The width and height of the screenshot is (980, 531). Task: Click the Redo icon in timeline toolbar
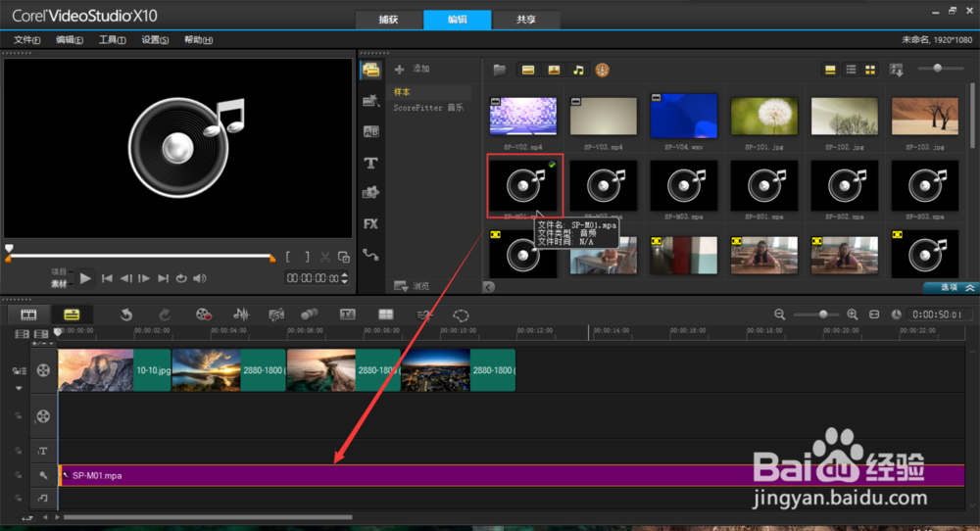click(164, 314)
